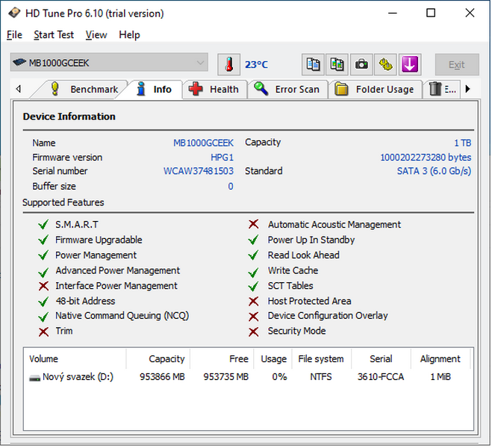The width and height of the screenshot is (492, 448).
Task: Click the red X beside Trim
Action: [x=43, y=332]
